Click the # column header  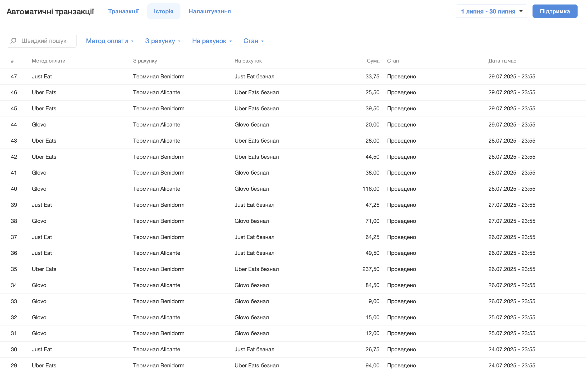tap(12, 61)
